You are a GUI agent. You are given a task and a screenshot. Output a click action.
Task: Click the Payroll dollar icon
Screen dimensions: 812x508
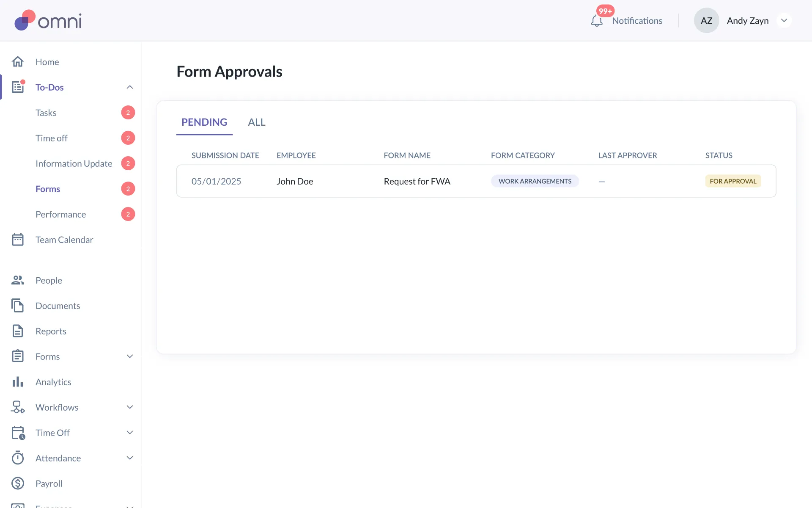point(18,483)
